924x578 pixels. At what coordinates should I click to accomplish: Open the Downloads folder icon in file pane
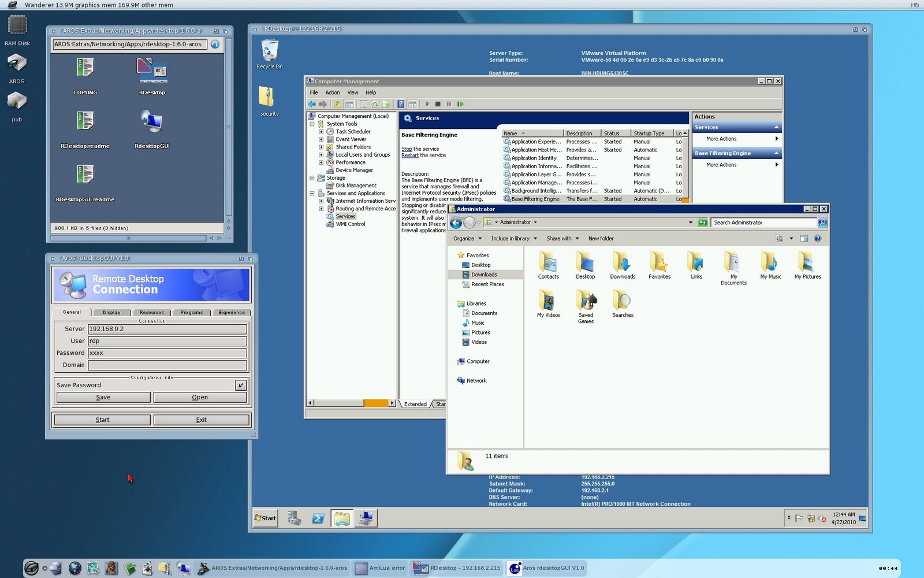[623, 266]
